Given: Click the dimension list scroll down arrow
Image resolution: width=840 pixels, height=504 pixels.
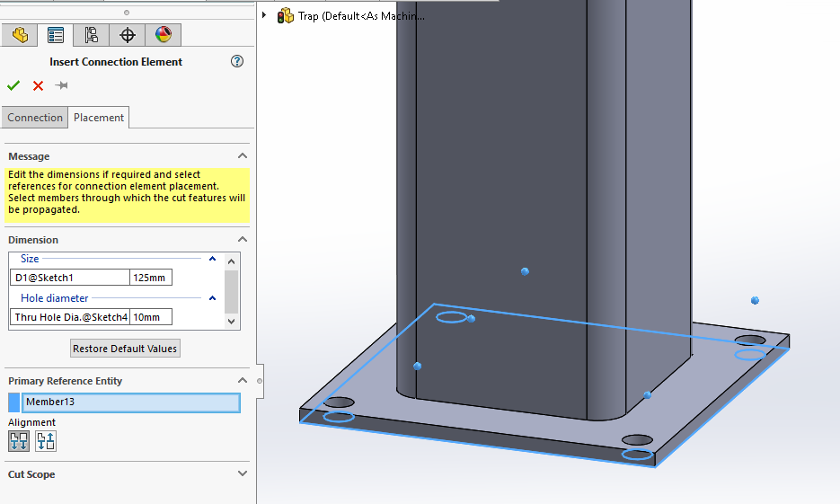Looking at the screenshot, I should tap(232, 322).
